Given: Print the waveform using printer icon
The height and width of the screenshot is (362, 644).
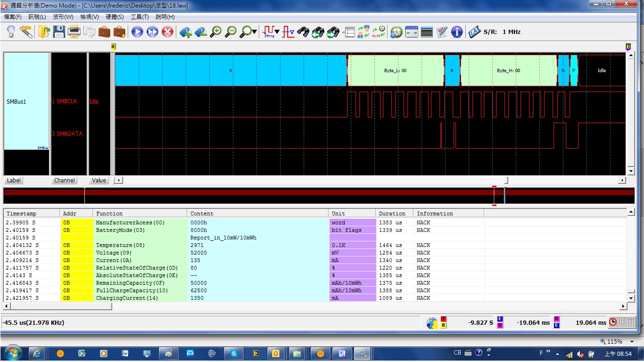Looking at the screenshot, I should [x=74, y=32].
